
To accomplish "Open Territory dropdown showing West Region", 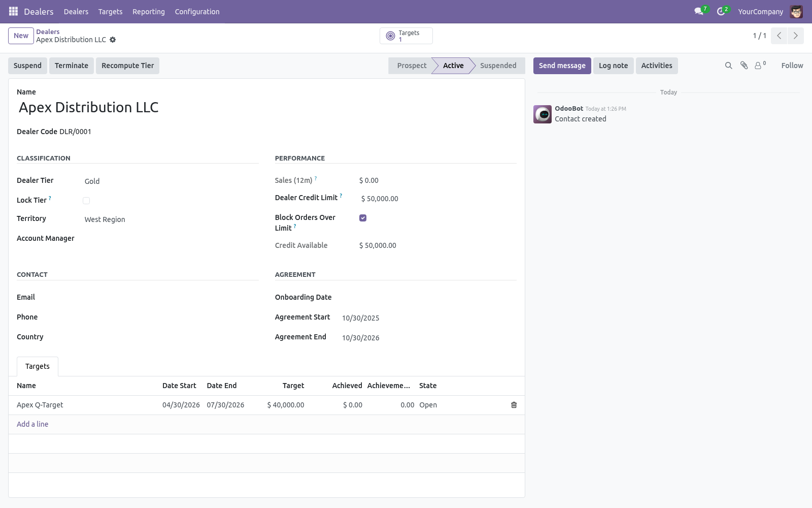I will tap(171, 219).
